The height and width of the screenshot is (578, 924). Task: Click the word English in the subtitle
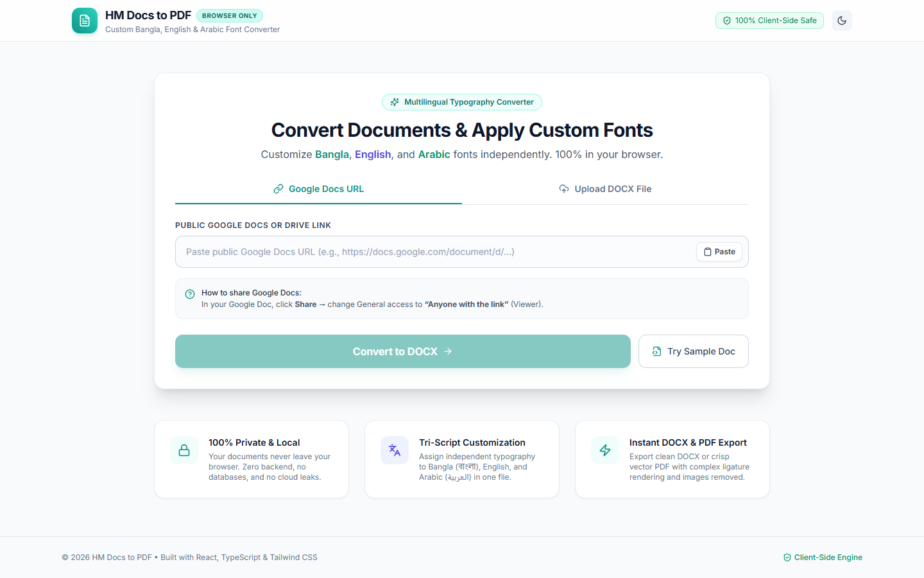(x=373, y=155)
